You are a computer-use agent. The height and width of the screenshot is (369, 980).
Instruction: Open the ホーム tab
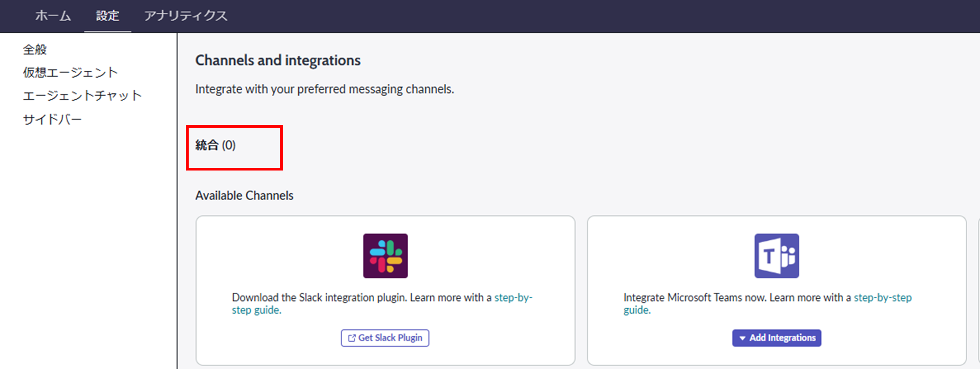53,16
